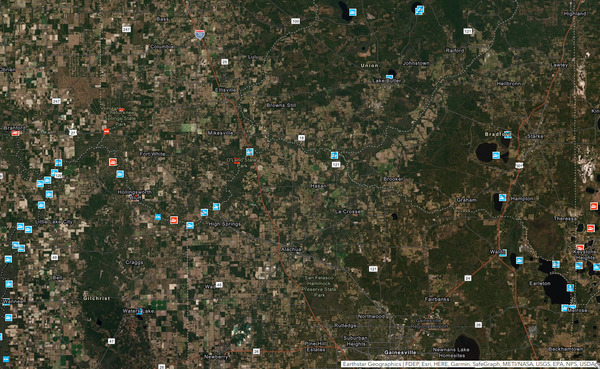Viewport: 600px width, 369px height.
Task: Click the blue marker on Waldo label
Action: [503, 253]
